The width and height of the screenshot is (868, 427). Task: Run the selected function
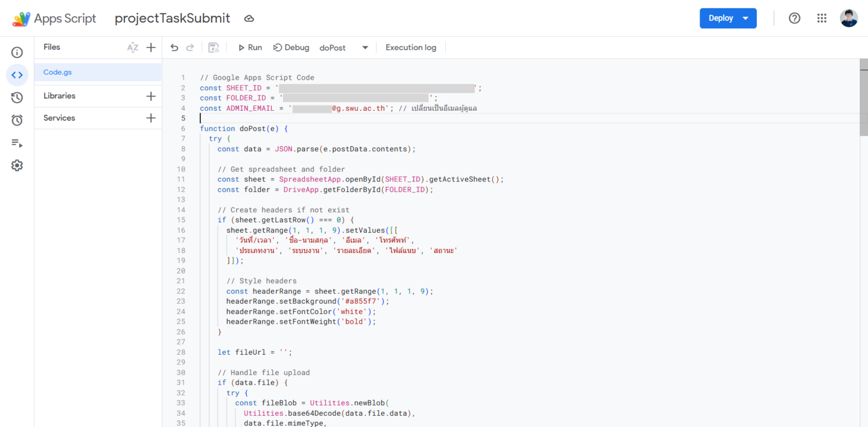pos(250,47)
